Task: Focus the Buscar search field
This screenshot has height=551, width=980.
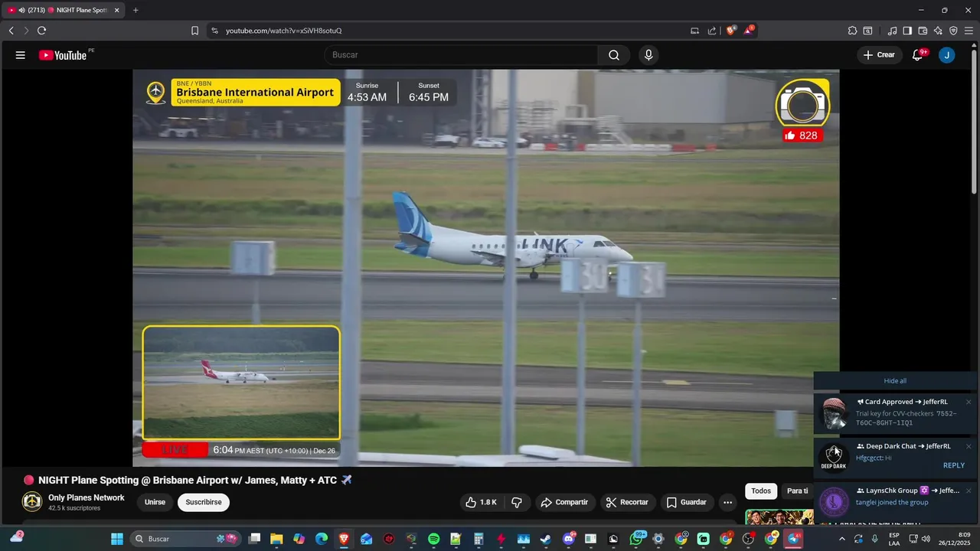Action: click(462, 55)
